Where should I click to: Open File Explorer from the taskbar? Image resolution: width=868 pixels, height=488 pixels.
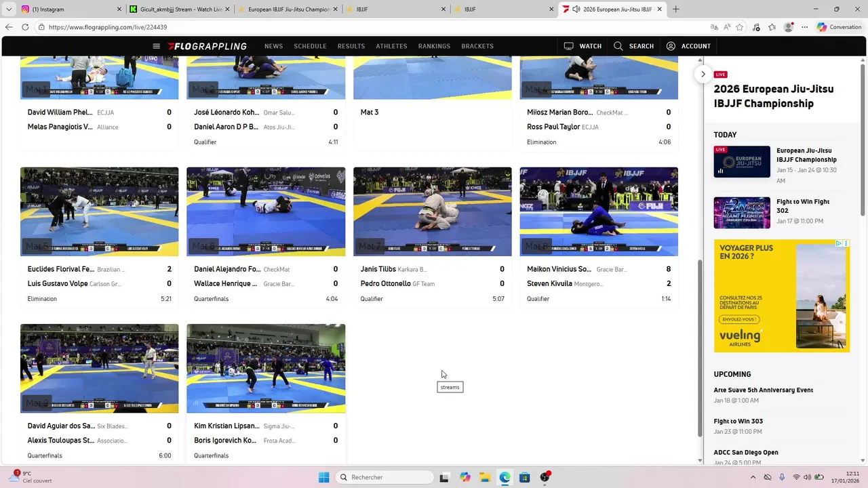485,477
